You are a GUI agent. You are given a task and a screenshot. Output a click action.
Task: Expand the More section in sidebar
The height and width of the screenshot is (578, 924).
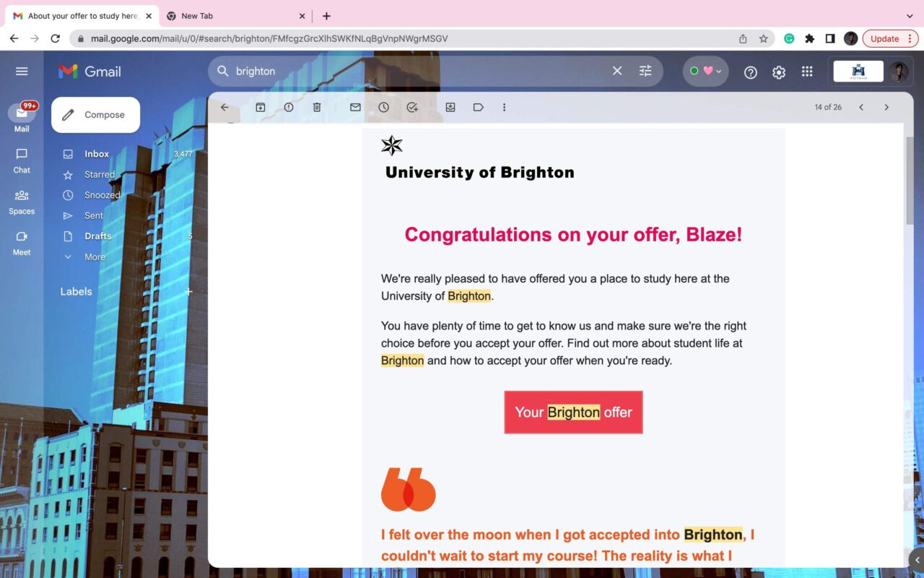click(95, 256)
